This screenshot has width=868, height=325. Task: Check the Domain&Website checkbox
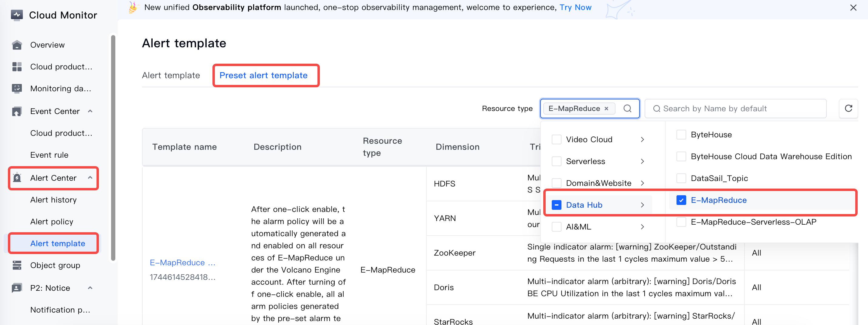(x=556, y=183)
